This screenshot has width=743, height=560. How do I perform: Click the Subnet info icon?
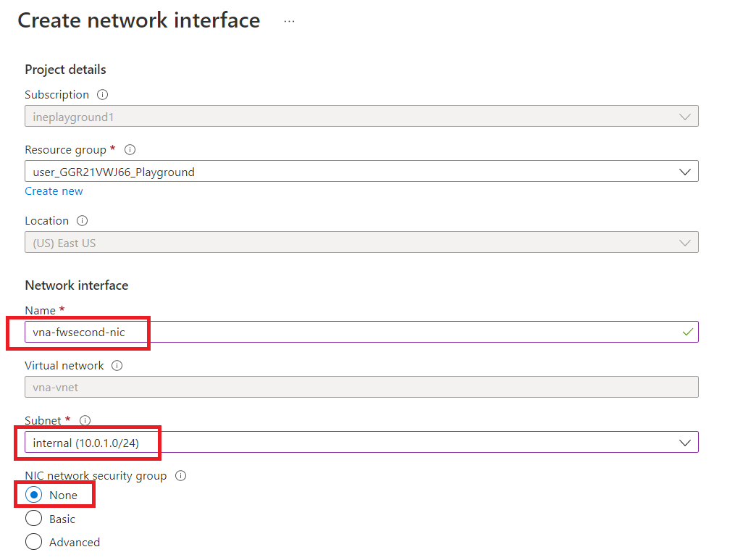click(85, 421)
